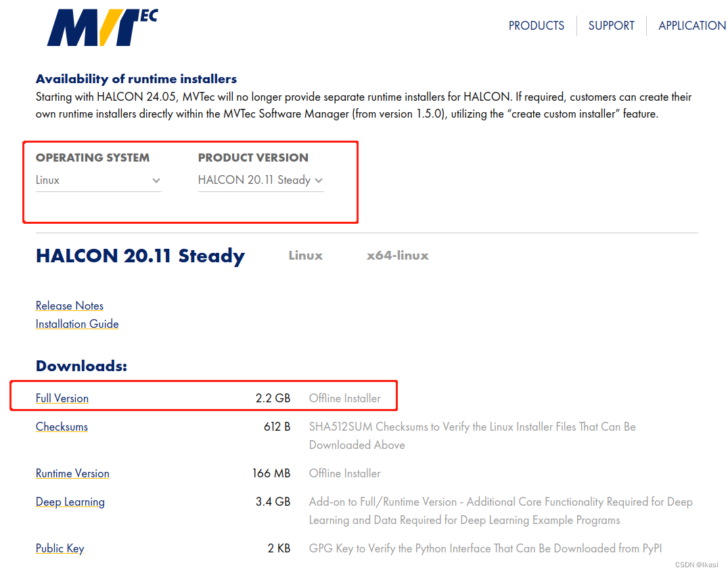
Task: Click 'Offline Installer' text beside Runtime Version
Action: [345, 473]
